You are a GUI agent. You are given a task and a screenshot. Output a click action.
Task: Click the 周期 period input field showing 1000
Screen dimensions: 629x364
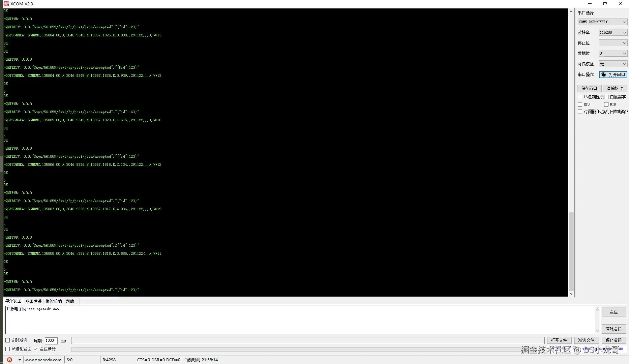pos(51,341)
